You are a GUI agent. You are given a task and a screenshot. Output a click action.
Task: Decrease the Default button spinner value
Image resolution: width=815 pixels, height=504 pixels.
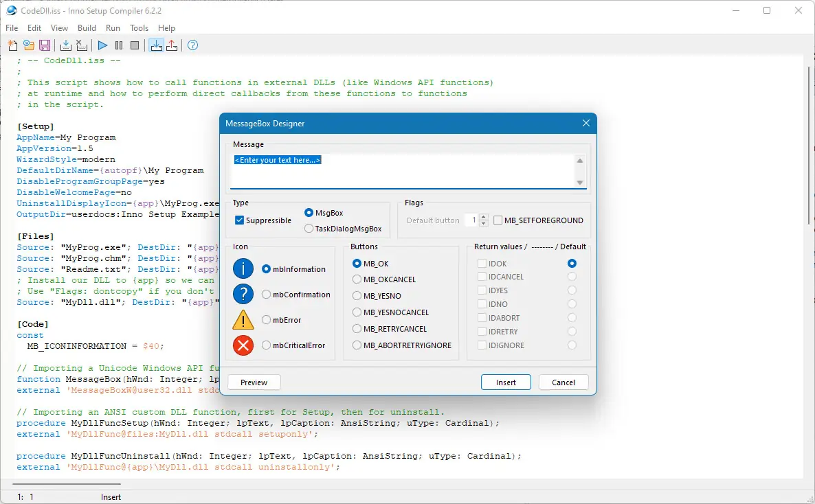483,223
